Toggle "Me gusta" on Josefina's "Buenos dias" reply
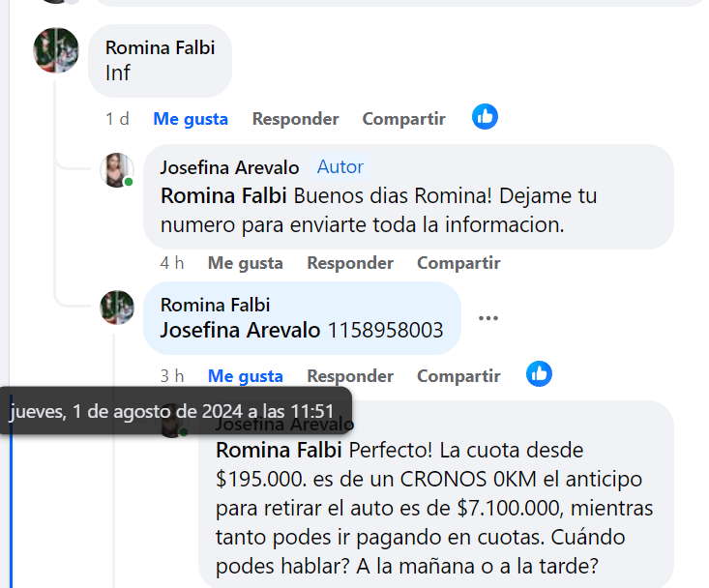 coord(246,263)
